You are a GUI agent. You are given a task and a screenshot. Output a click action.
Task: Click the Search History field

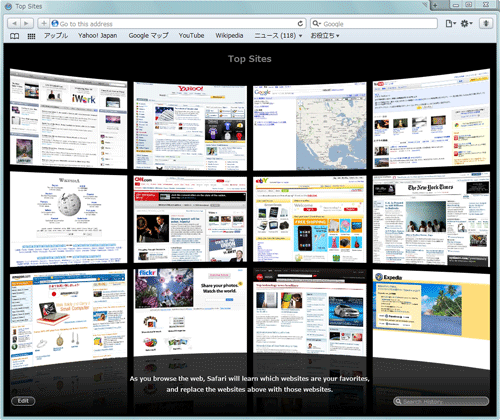(441, 401)
